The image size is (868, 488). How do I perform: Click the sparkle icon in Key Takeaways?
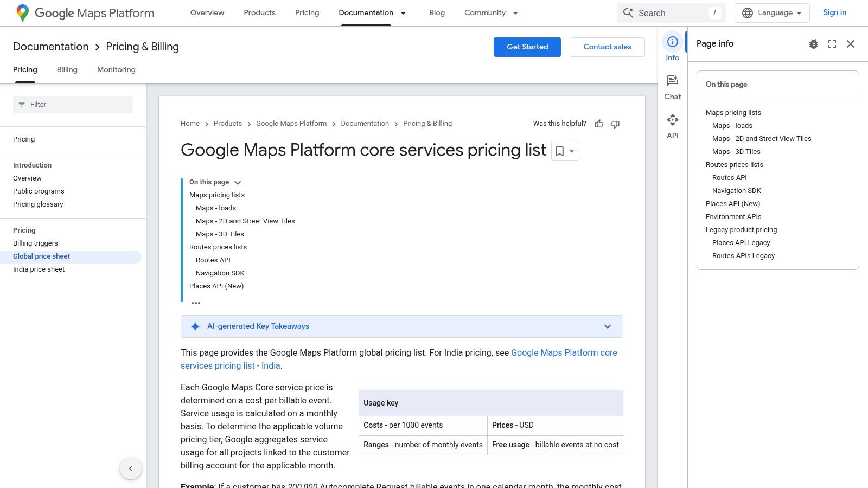coord(195,326)
